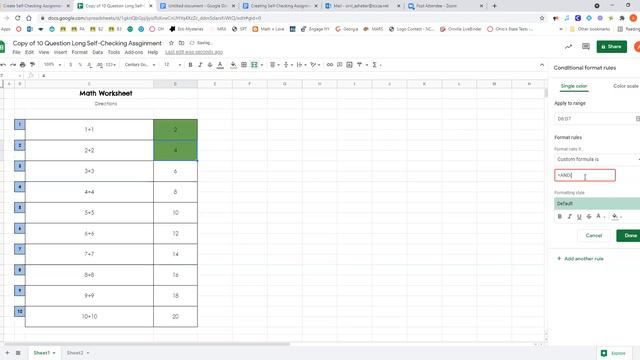
Task: Open the File menu
Action: (x=16, y=52)
